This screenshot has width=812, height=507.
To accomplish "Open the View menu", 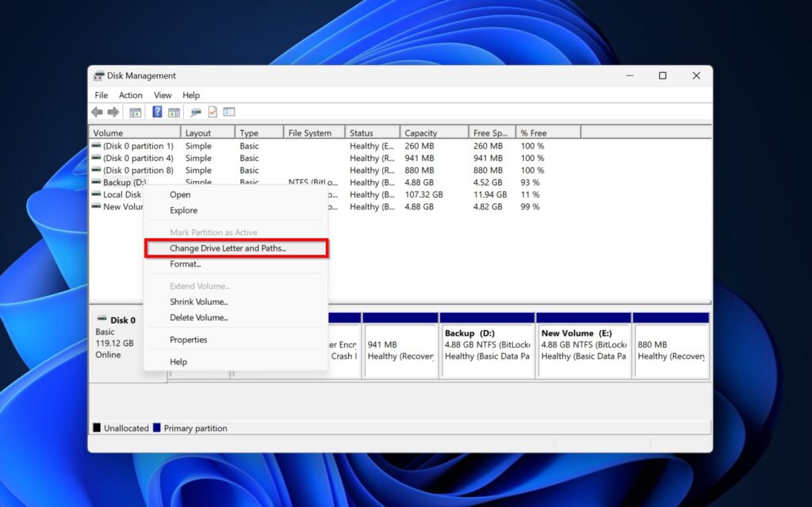I will pos(163,94).
